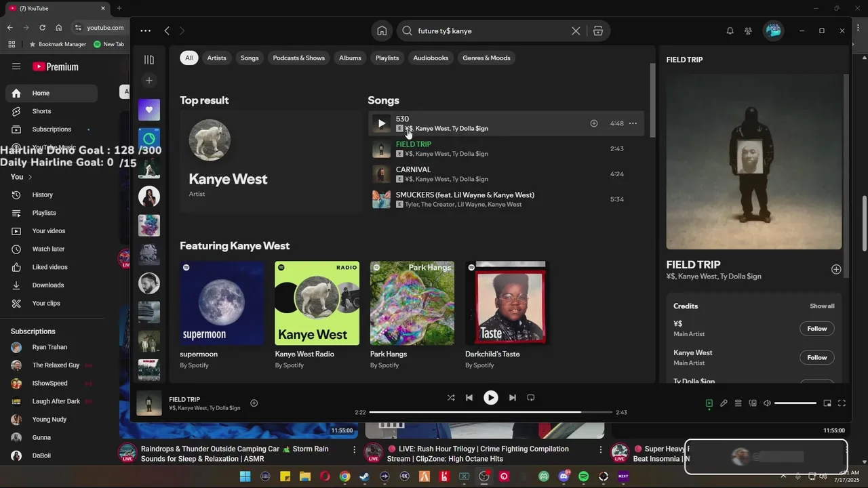Open Spotify notifications bell
868x488 pixels.
point(730,30)
